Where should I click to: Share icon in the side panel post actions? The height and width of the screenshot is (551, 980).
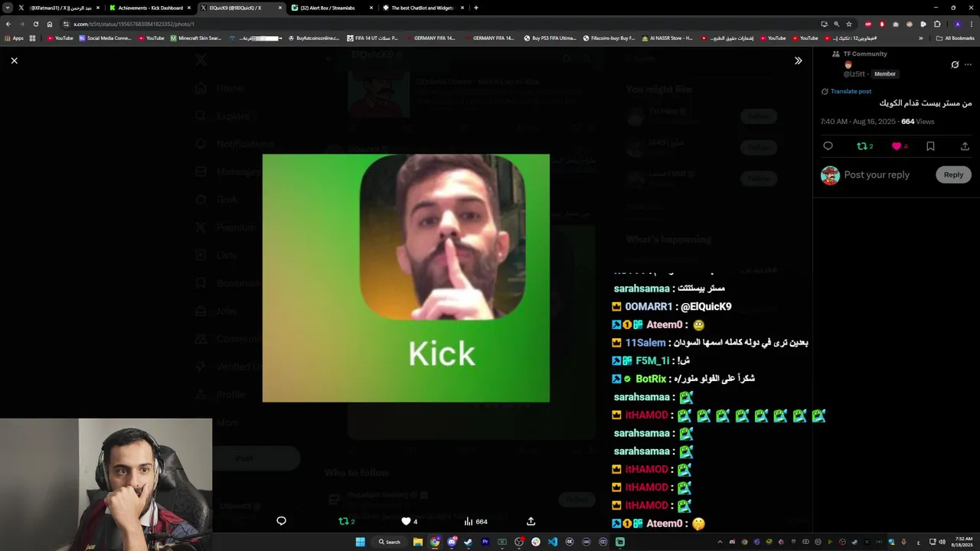(x=965, y=146)
